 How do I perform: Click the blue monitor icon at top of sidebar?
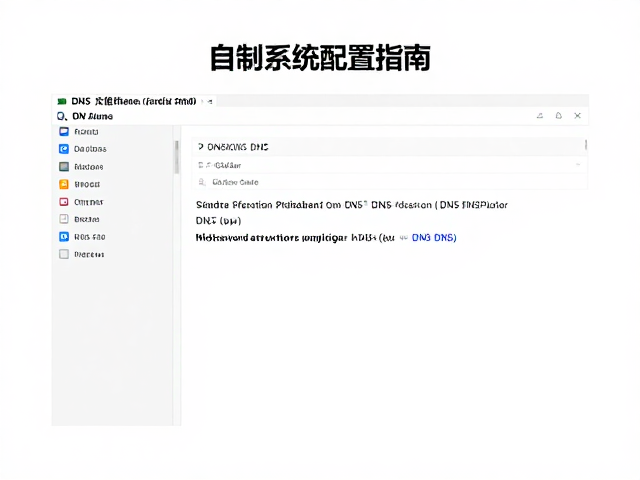[64, 131]
